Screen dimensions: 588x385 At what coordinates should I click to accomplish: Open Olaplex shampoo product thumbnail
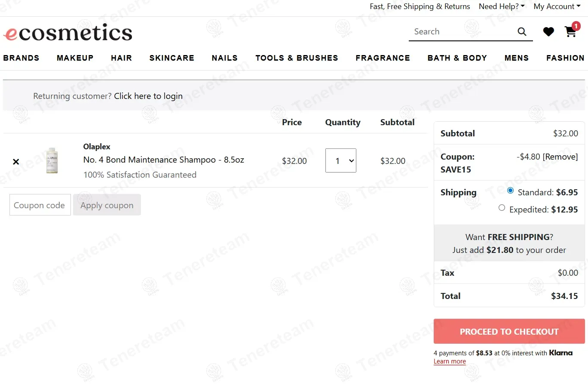point(52,160)
